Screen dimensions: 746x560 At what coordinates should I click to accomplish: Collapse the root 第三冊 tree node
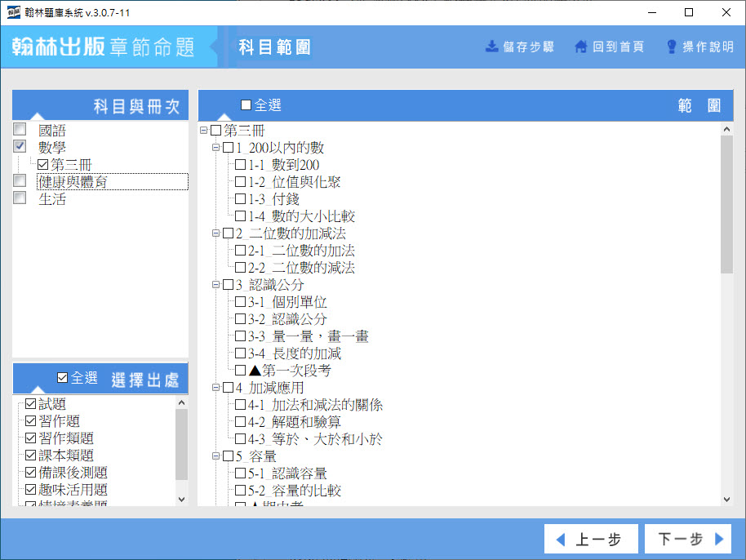(204, 131)
